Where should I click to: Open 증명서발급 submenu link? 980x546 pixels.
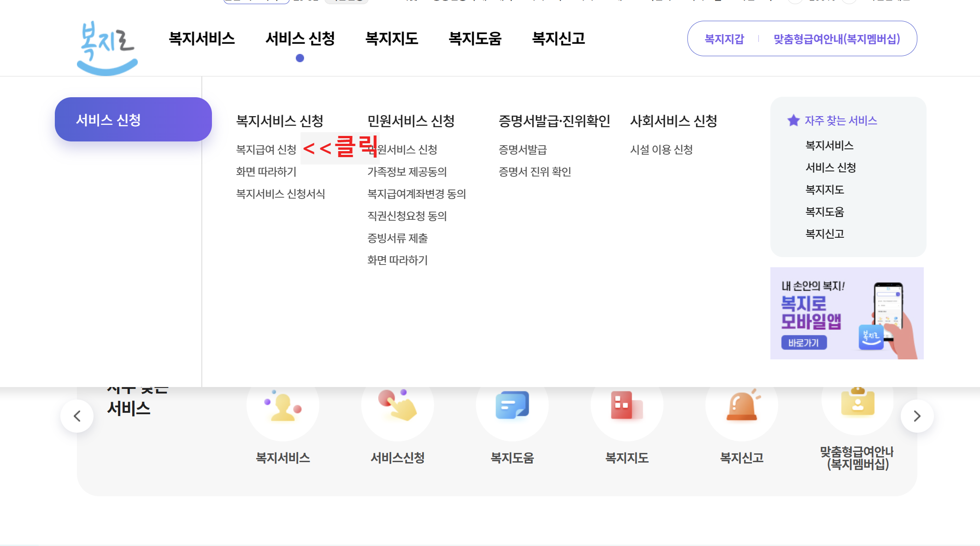pos(522,150)
